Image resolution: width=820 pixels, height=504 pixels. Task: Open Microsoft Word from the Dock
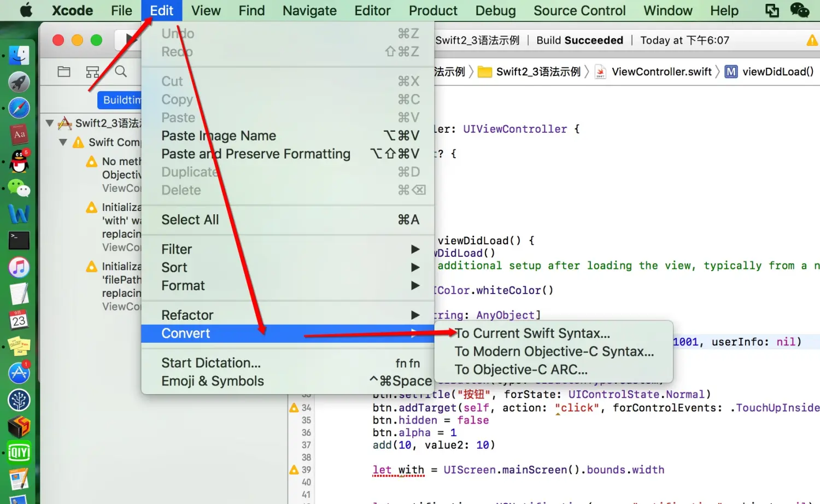pyautogui.click(x=19, y=214)
